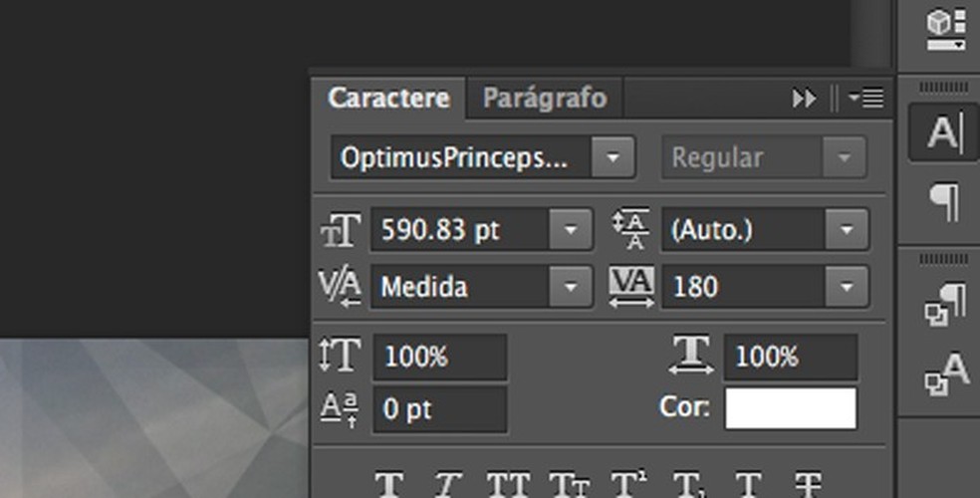Toggle All Caps text style

tap(506, 486)
